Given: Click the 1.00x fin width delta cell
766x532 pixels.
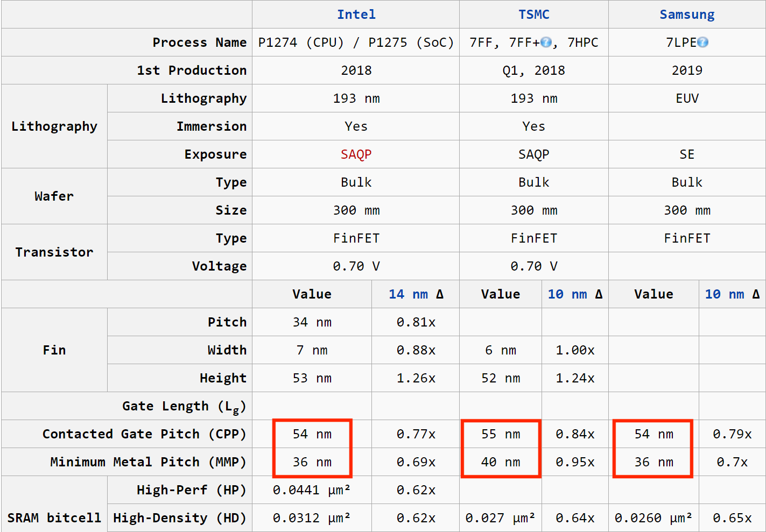Looking at the screenshot, I should pyautogui.click(x=575, y=350).
